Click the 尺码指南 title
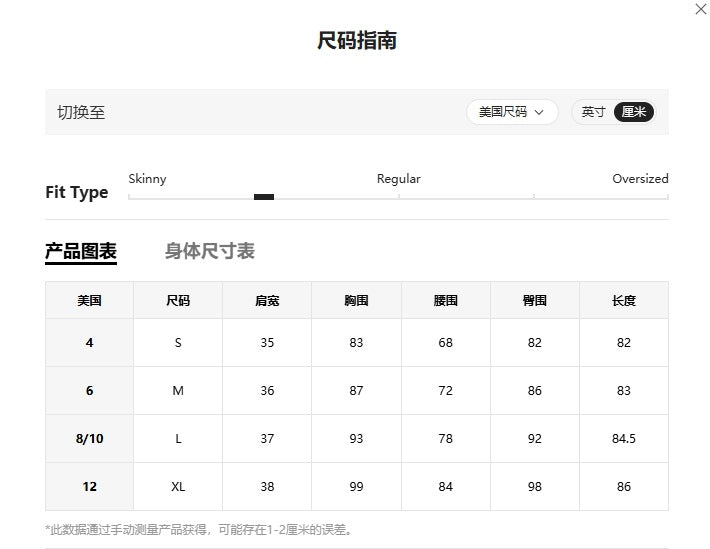710x549 pixels. coord(357,40)
